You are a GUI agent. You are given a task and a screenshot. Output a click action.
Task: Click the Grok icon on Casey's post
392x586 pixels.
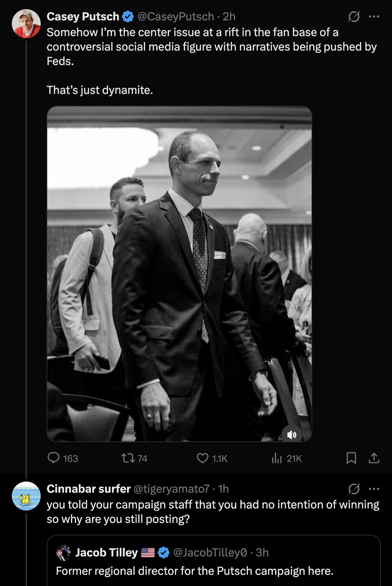[354, 16]
